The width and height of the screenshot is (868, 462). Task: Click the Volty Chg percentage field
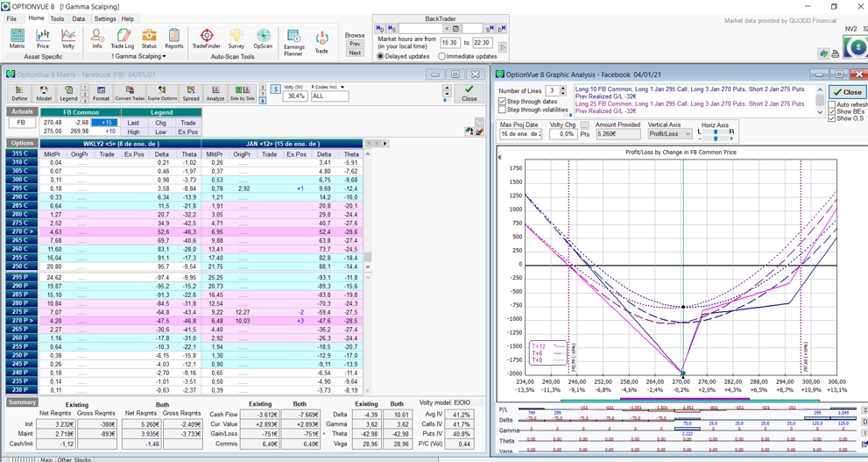click(563, 134)
